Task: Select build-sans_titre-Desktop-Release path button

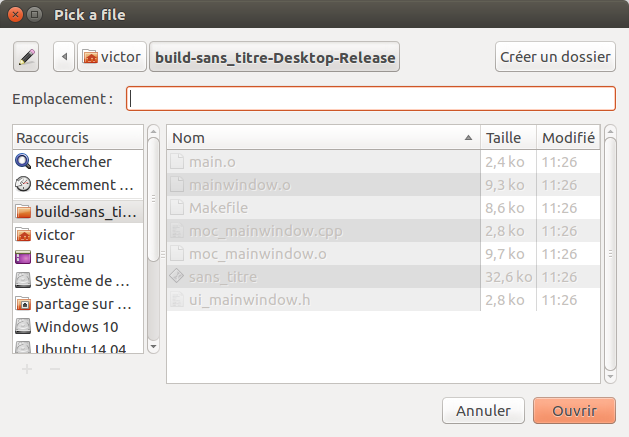Action: click(275, 57)
